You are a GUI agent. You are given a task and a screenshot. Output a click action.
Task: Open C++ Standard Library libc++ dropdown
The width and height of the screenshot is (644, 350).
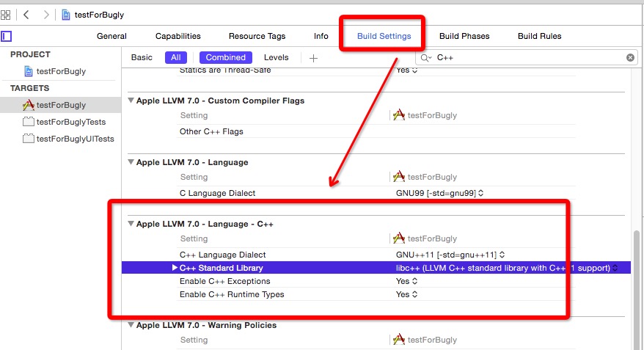click(x=507, y=268)
